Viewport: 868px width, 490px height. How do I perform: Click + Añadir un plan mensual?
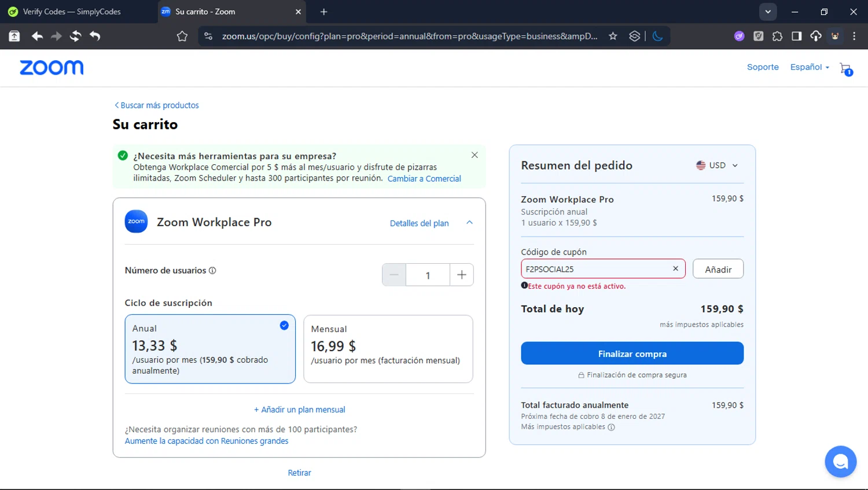coord(299,410)
